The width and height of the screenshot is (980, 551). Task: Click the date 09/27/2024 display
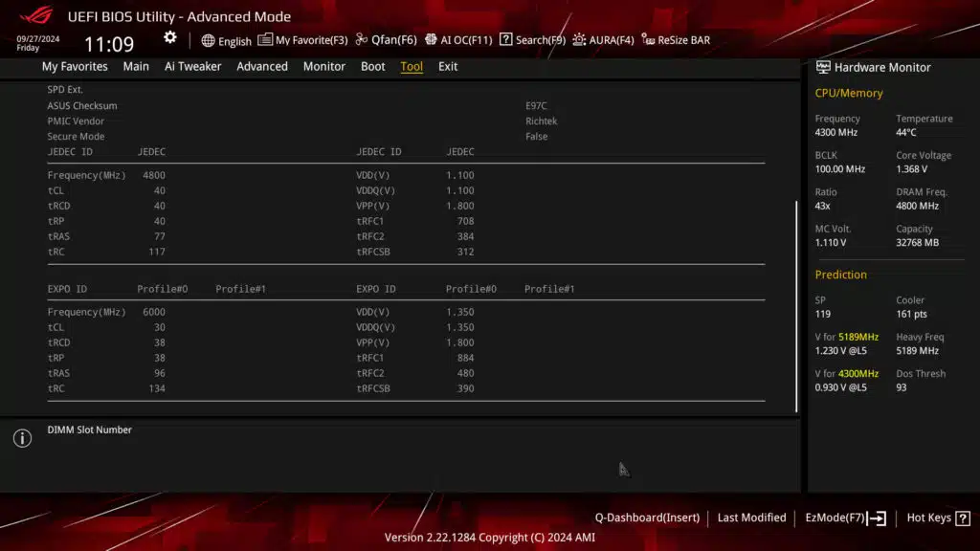38,38
